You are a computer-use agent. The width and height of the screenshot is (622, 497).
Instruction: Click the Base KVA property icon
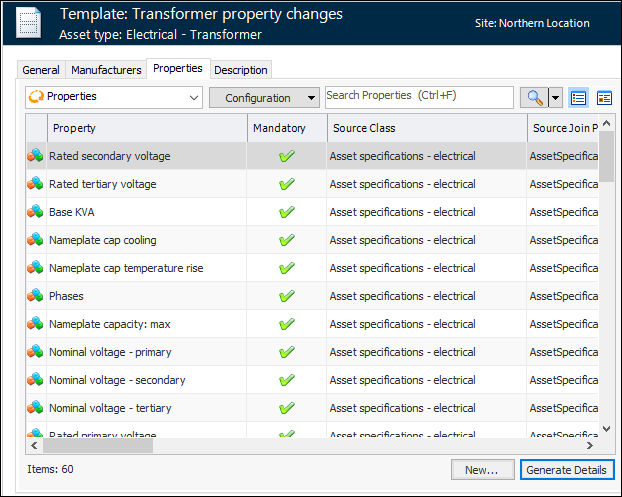[x=35, y=212]
